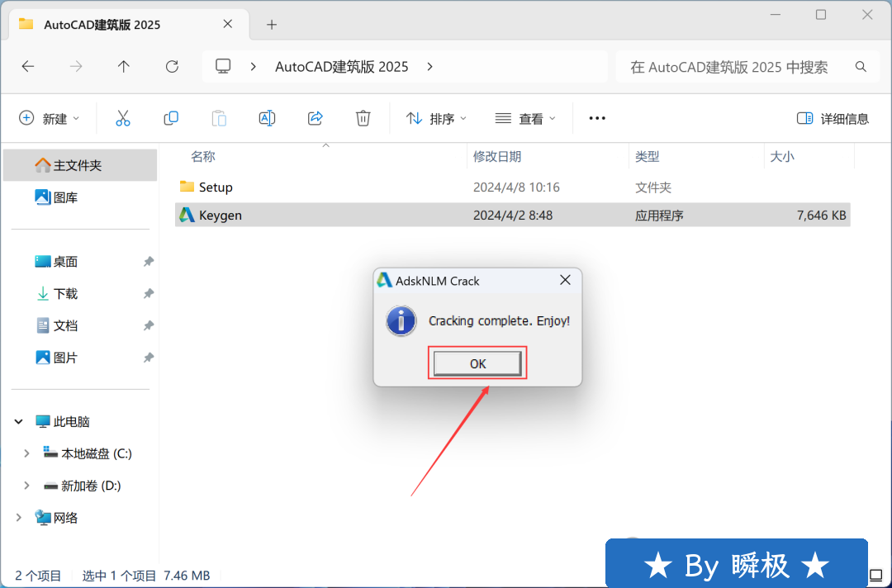Navigate up one folder level
The image size is (892, 588).
click(x=124, y=67)
